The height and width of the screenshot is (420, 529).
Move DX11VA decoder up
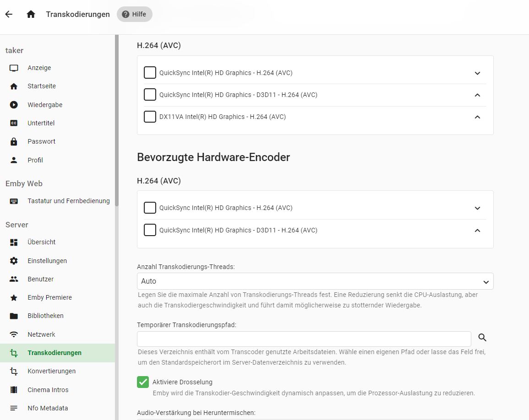[477, 117]
